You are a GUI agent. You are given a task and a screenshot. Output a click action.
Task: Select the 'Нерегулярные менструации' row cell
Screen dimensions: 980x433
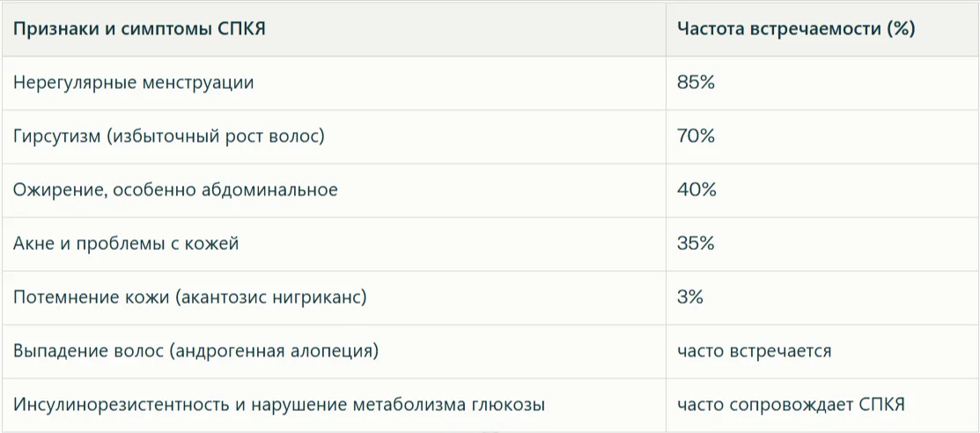pyautogui.click(x=134, y=84)
